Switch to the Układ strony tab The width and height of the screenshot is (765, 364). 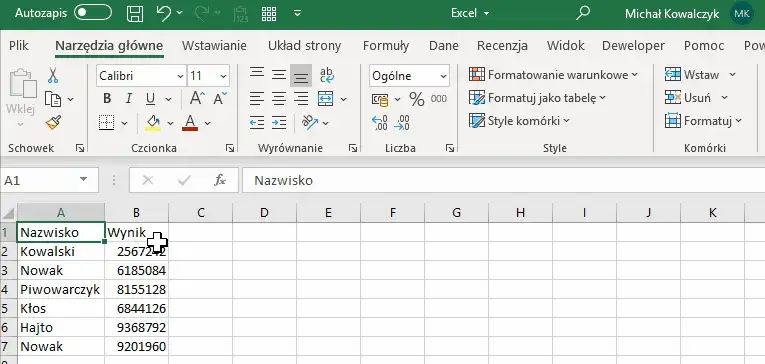304,46
